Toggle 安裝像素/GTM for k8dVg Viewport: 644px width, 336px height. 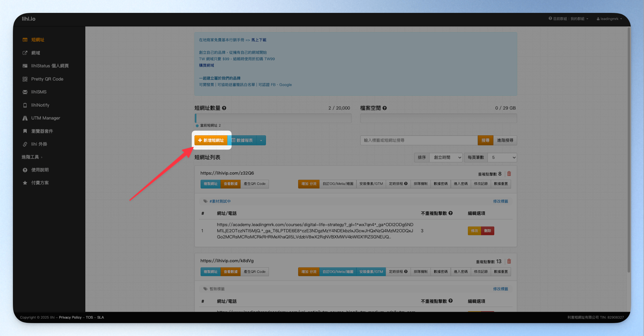pyautogui.click(x=371, y=272)
